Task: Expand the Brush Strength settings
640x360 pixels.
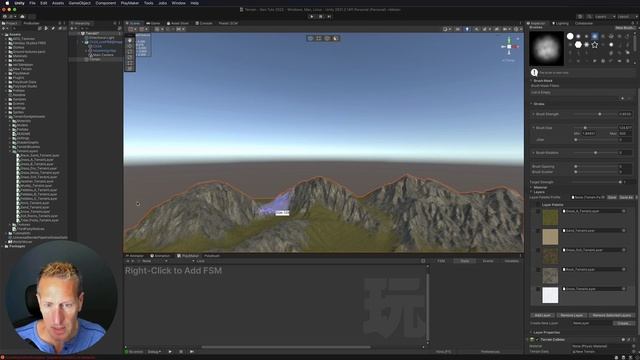Action: pyautogui.click(x=533, y=114)
